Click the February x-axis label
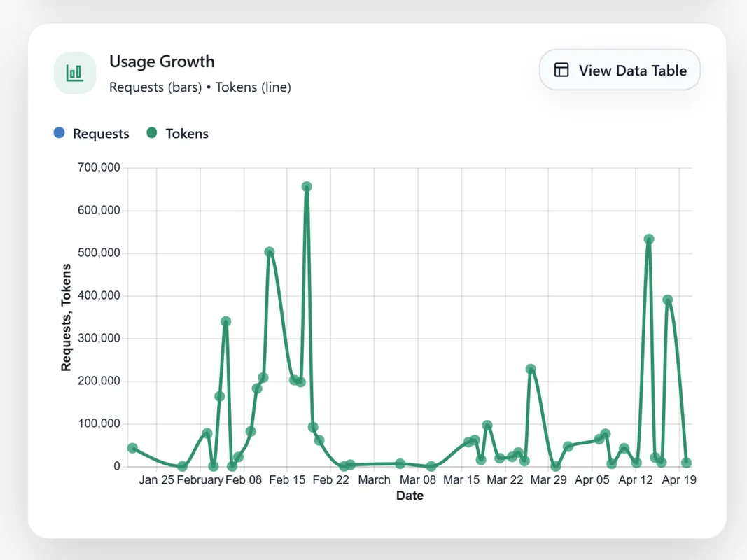 (200, 479)
